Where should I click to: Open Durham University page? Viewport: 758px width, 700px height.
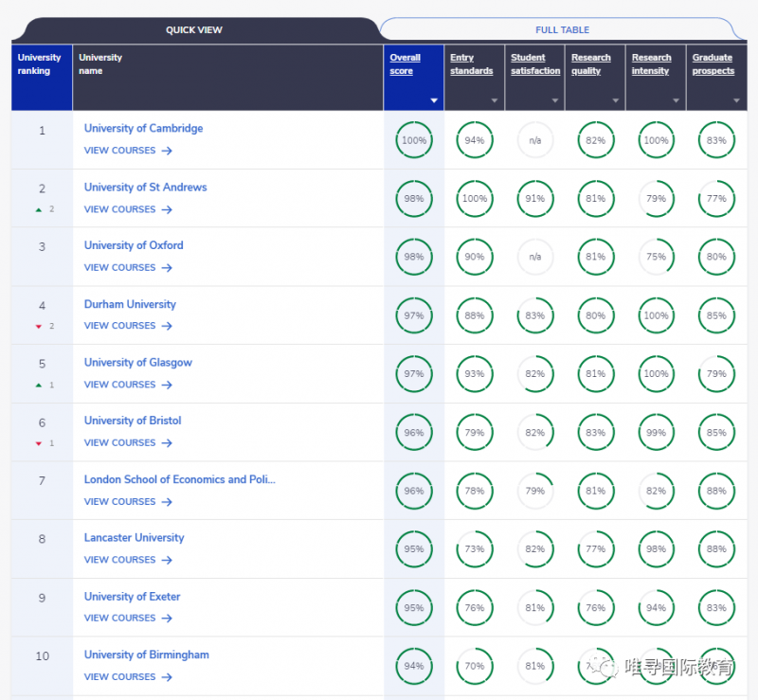[x=130, y=304]
